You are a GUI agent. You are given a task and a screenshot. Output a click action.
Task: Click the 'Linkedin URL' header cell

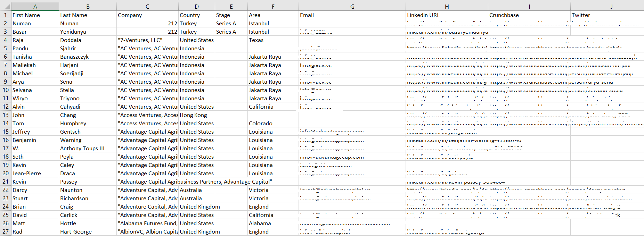click(447, 15)
